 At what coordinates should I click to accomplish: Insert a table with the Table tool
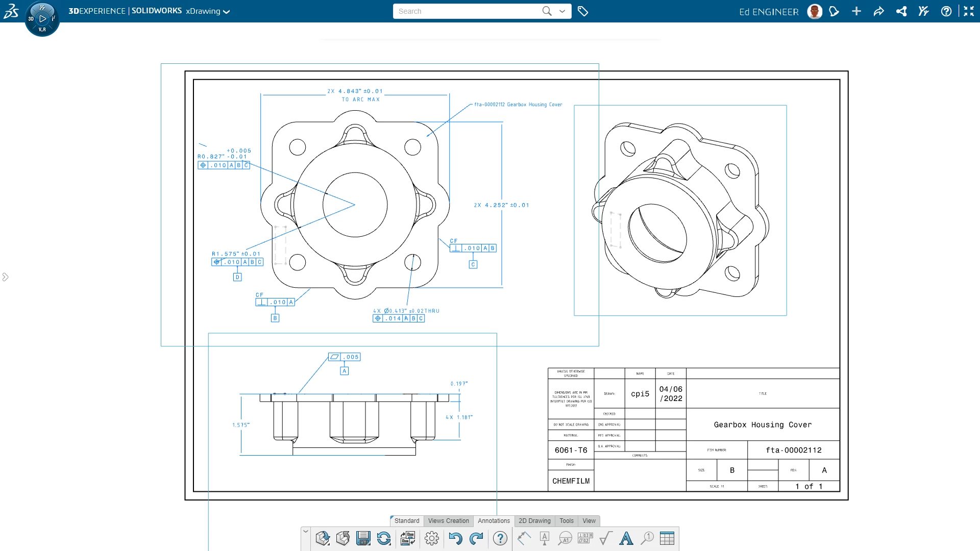click(667, 538)
